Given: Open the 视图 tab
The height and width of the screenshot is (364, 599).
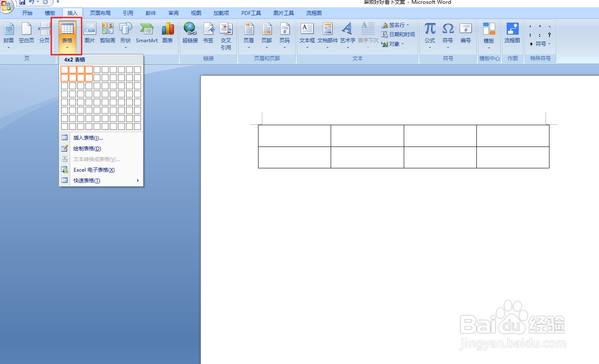Looking at the screenshot, I should (196, 13).
